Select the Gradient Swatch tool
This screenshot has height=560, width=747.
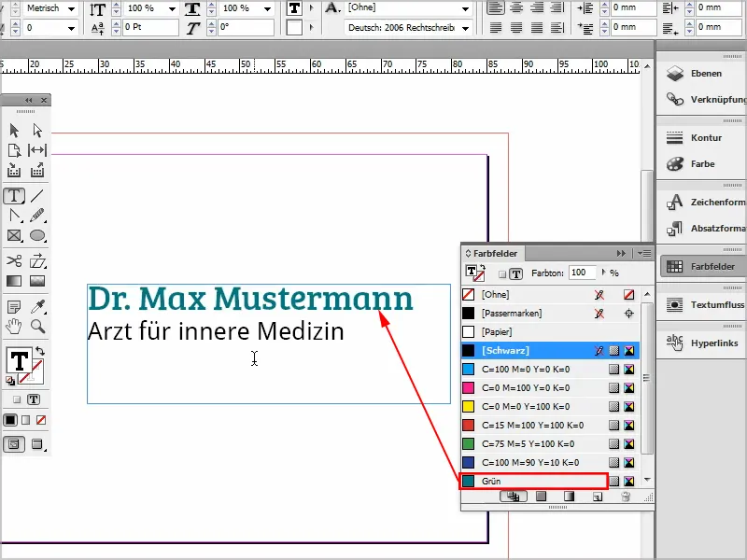point(14,281)
